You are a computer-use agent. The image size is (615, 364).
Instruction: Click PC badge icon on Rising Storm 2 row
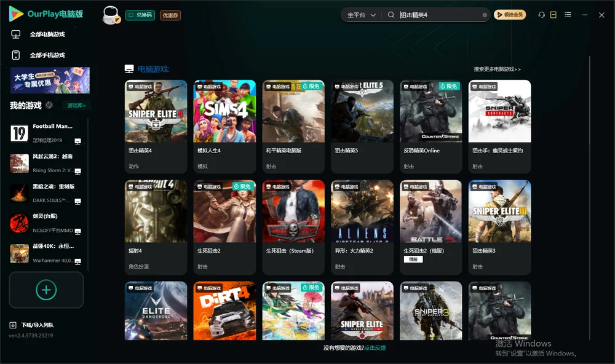point(77,172)
